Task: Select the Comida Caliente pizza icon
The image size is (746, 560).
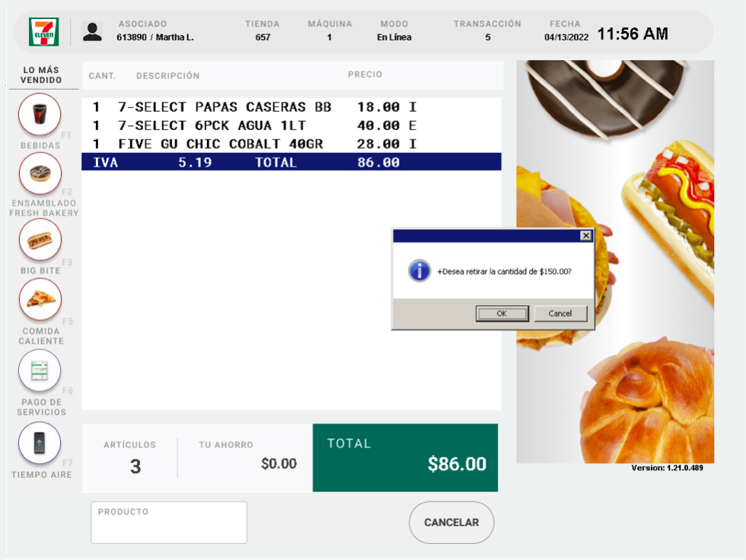Action: point(40,299)
